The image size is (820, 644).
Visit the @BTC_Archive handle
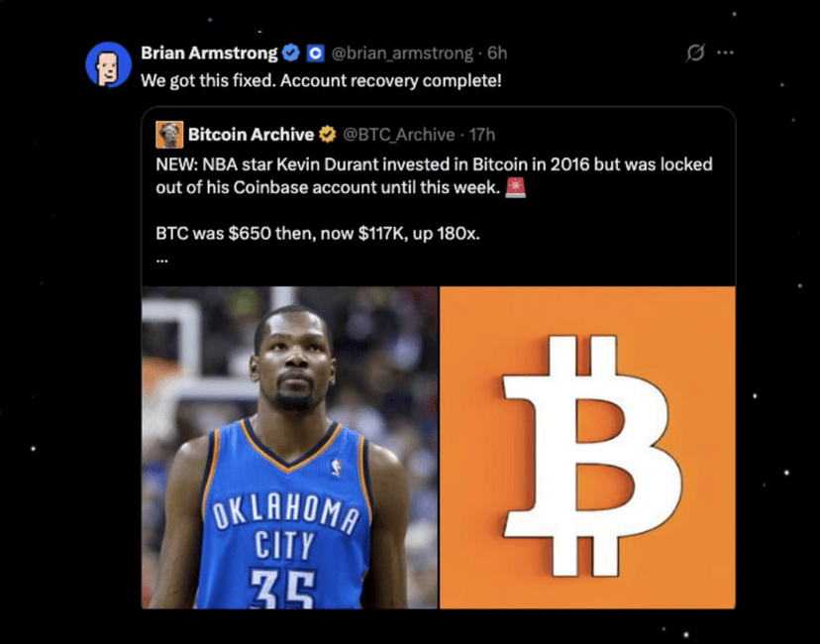[398, 135]
